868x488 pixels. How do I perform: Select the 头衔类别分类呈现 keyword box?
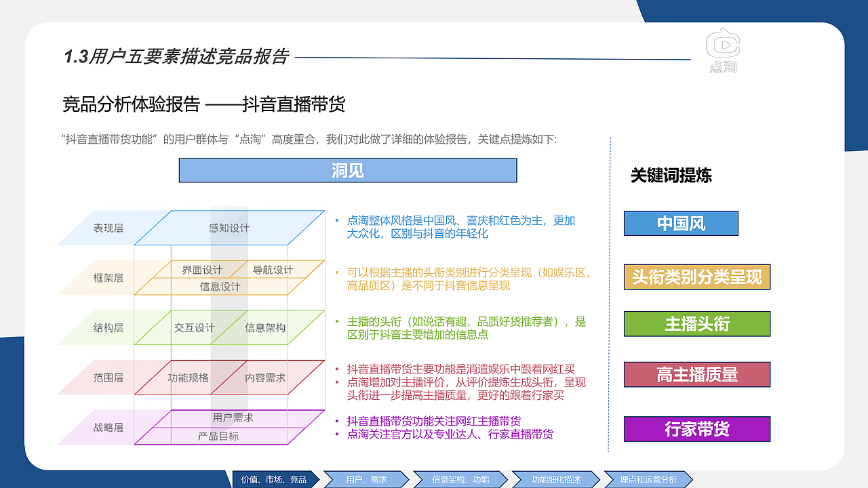pos(697,277)
